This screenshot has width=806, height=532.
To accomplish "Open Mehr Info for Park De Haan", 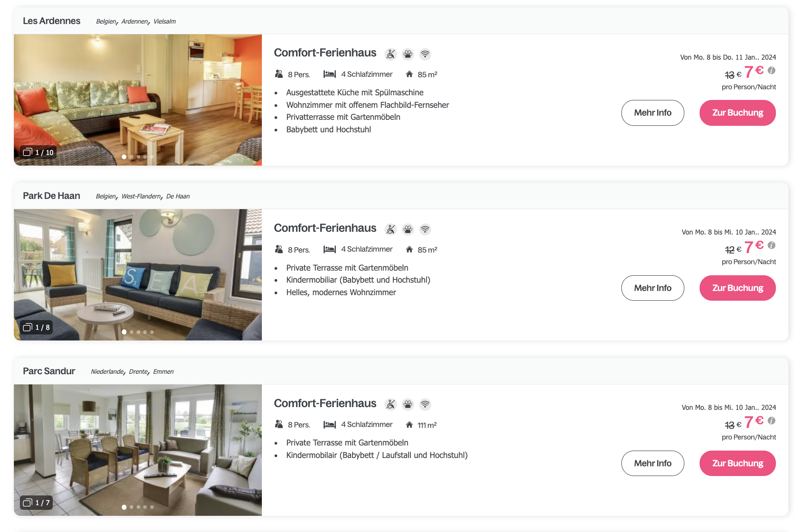I will tap(652, 288).
